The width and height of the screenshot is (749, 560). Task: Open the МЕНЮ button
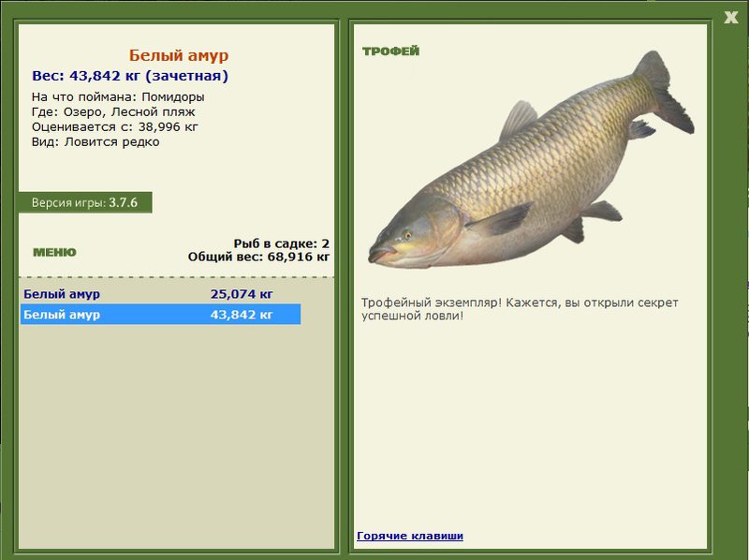(x=54, y=252)
